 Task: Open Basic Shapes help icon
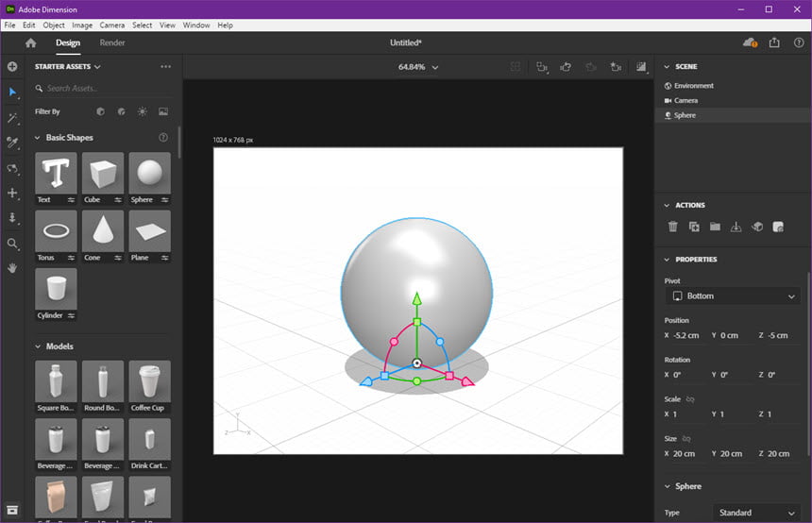163,137
